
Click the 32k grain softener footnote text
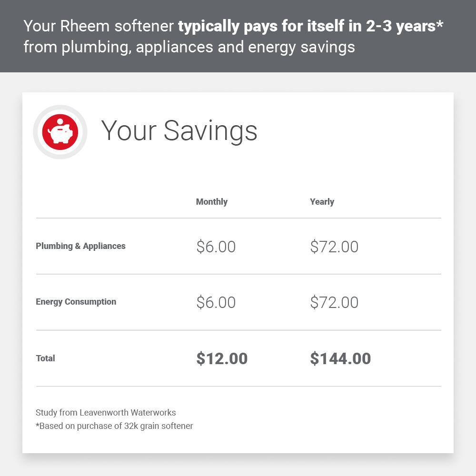click(x=114, y=426)
